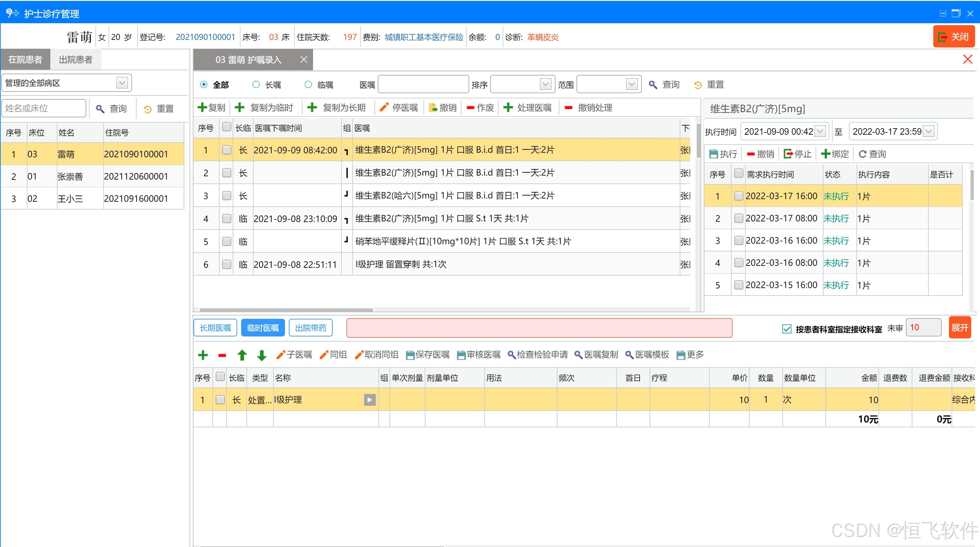Open the 管理的全部病区 ward dropdown
The width and height of the screenshot is (980, 547).
(x=122, y=83)
